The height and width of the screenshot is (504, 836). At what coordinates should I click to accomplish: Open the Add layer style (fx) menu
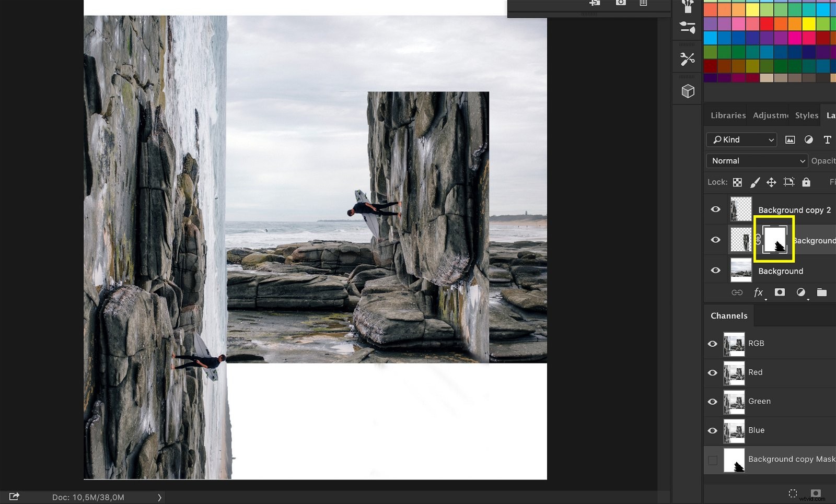(x=758, y=292)
